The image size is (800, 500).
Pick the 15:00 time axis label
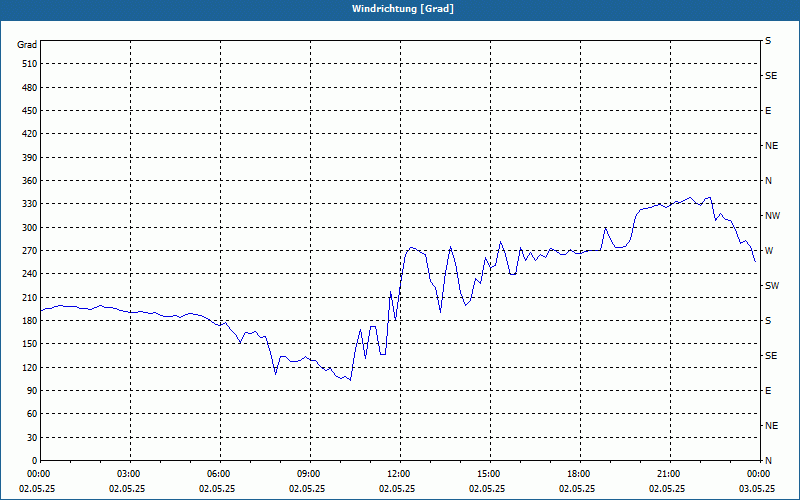pos(488,473)
